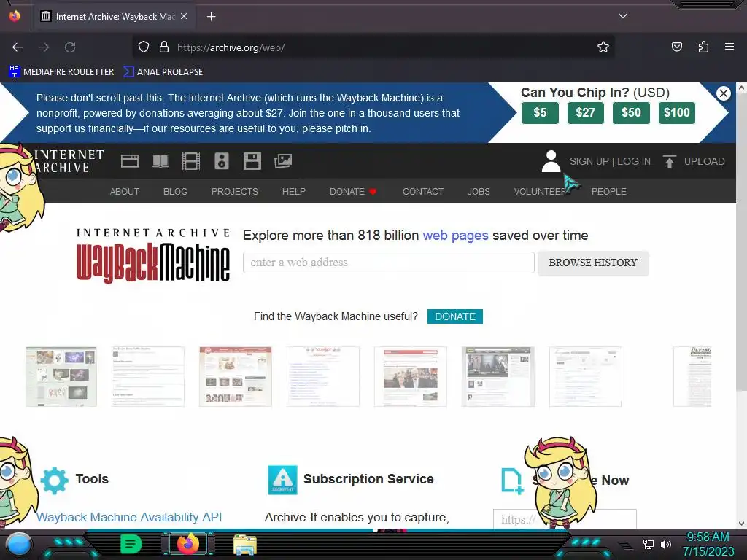Select the Internet Archive: Wayback Machine tab
The height and width of the screenshot is (560, 747).
[115, 17]
